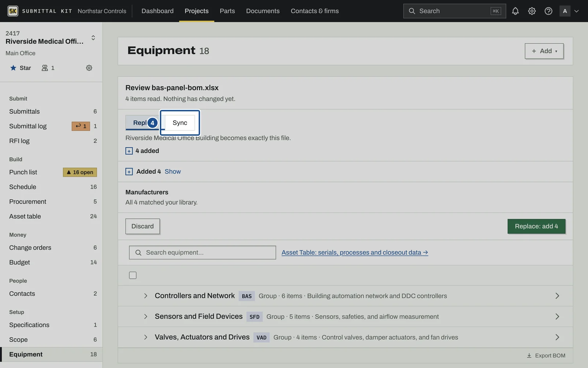588x368 pixels.
Task: Toggle the select-all equipment checkbox
Action: (x=133, y=275)
